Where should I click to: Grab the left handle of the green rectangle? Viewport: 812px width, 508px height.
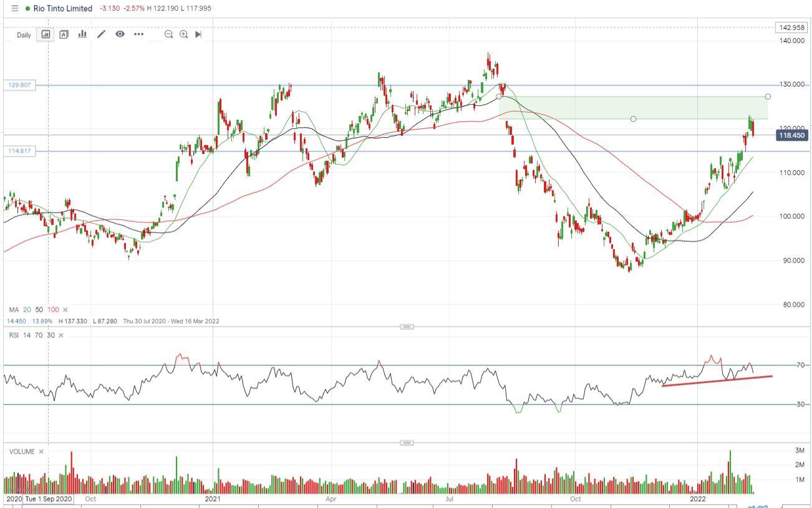[x=498, y=97]
